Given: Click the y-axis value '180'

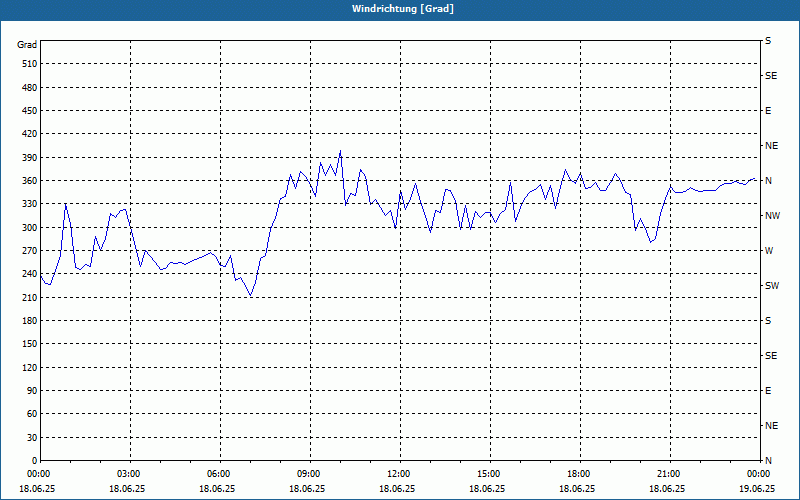Looking at the screenshot, I should pos(30,321).
